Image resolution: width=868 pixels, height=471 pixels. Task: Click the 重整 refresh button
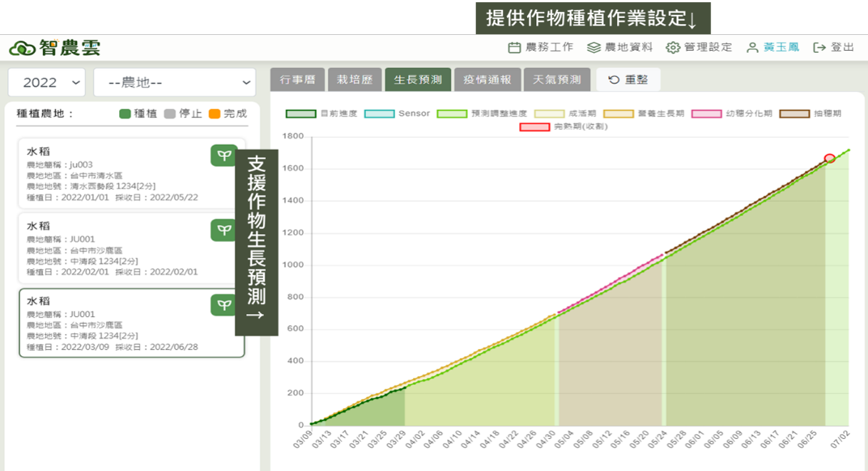pyautogui.click(x=628, y=80)
